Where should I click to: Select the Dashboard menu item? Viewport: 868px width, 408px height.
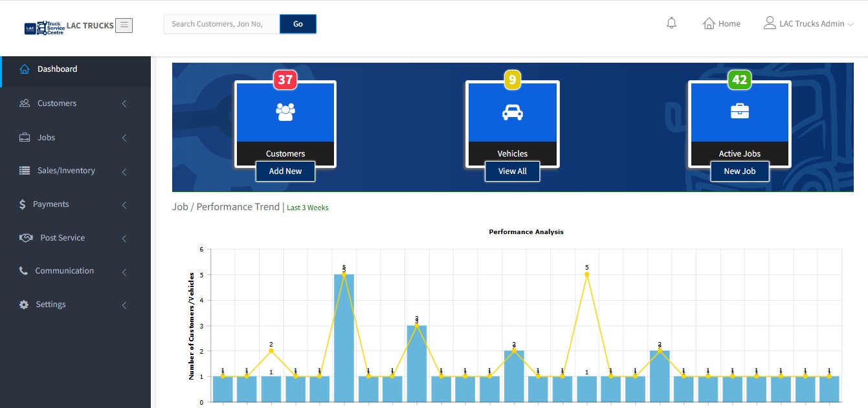click(57, 69)
